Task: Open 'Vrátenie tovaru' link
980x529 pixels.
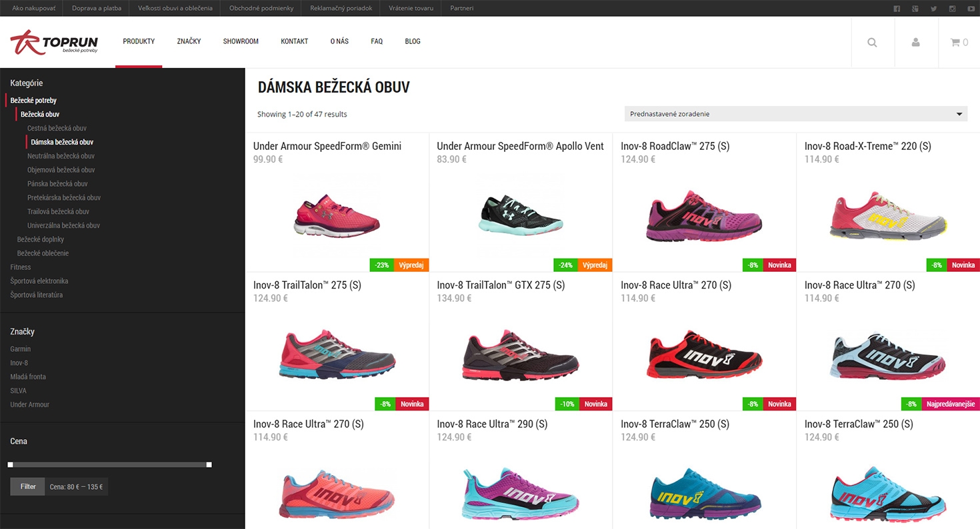Action: tap(411, 9)
